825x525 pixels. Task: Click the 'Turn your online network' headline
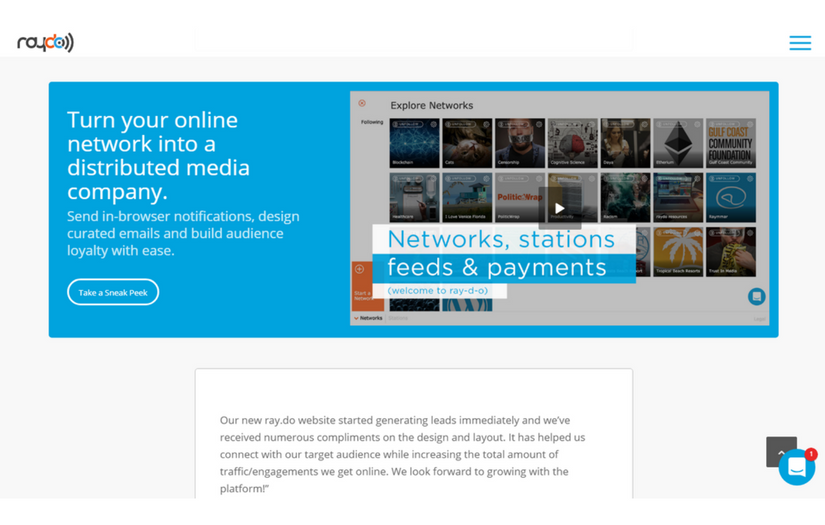click(158, 156)
